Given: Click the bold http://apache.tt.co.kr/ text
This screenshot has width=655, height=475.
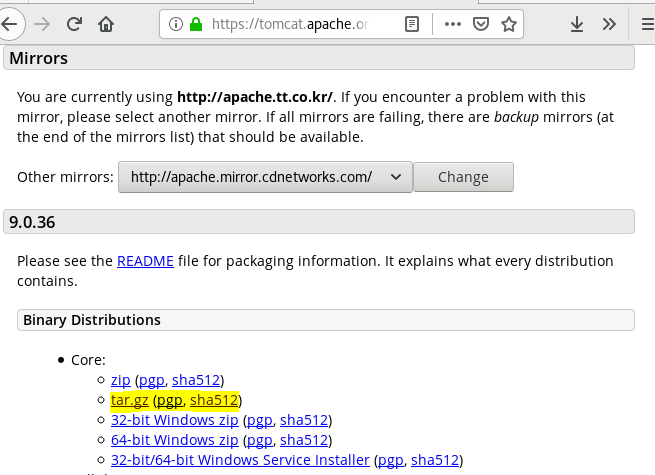Looking at the screenshot, I should point(255,97).
